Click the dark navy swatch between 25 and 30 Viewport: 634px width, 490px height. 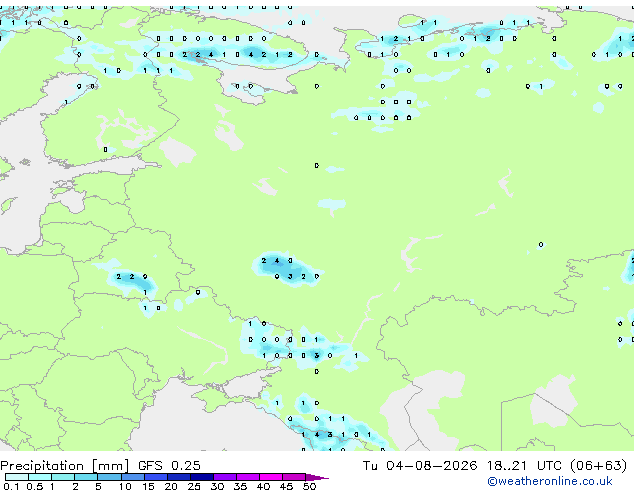point(202,477)
